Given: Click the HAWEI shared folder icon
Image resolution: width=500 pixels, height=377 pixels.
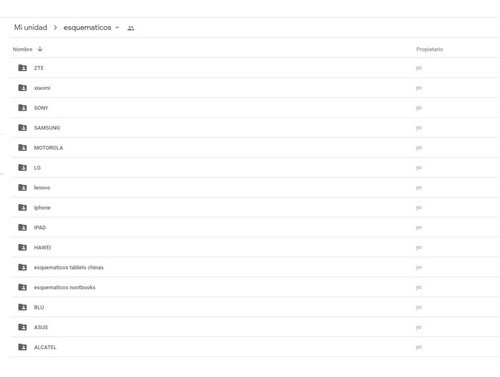Looking at the screenshot, I should coord(22,247).
